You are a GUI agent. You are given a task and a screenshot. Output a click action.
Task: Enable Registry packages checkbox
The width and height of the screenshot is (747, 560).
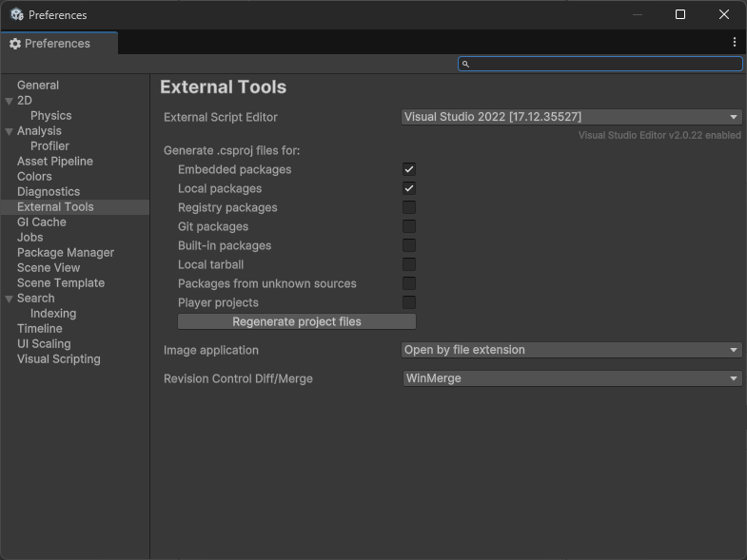coord(409,207)
